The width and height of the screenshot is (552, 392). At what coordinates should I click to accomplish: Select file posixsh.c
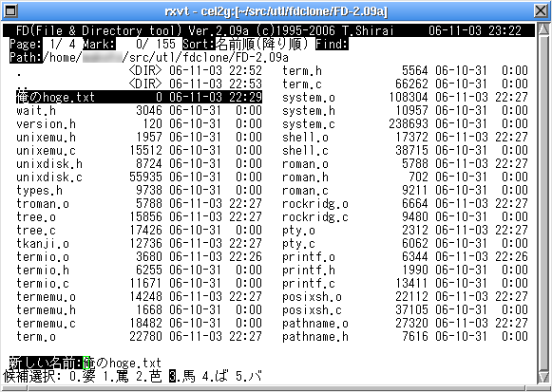tap(312, 310)
